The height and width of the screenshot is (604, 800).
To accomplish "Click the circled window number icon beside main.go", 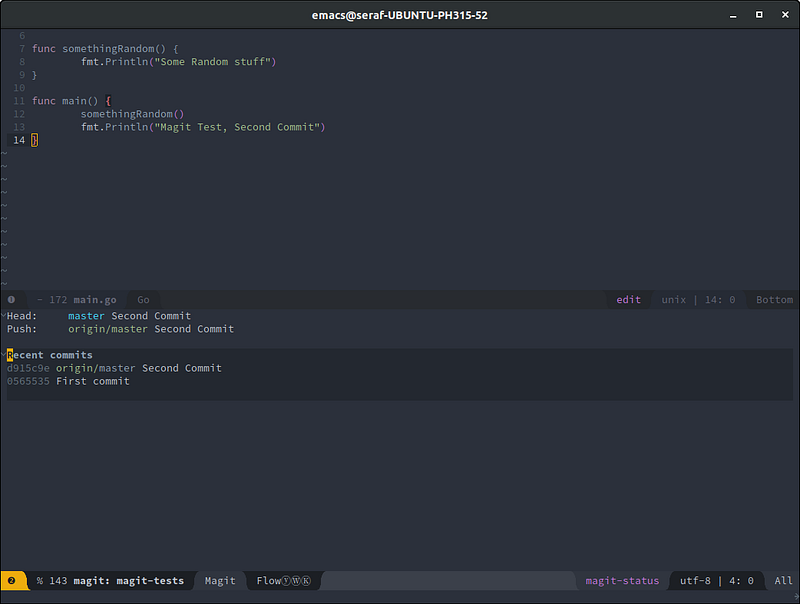I will [x=11, y=299].
